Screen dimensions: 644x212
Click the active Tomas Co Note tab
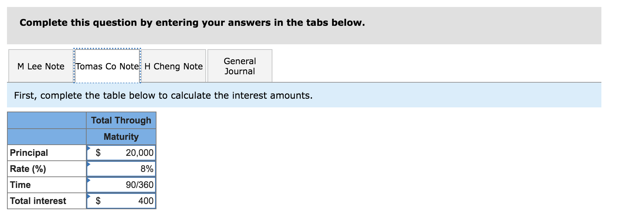(107, 66)
